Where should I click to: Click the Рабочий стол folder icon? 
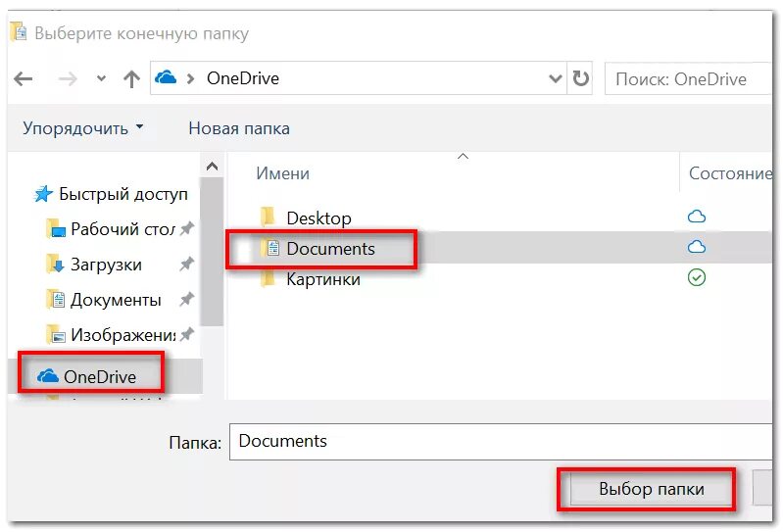pos(55,229)
